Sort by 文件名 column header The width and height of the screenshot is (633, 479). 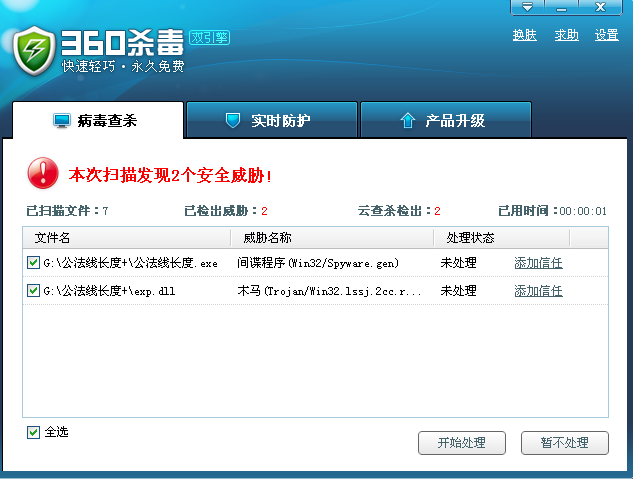[x=126, y=238]
